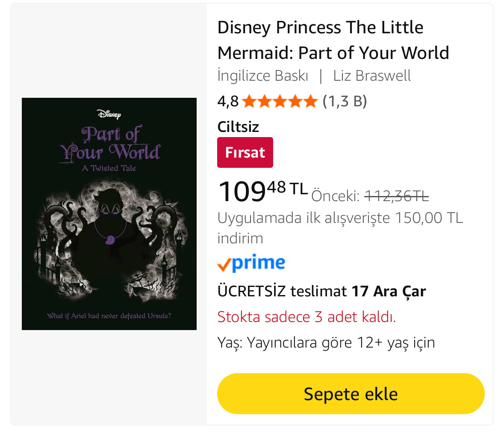Click the Prime logo badge
The image size is (504, 433).
251,263
